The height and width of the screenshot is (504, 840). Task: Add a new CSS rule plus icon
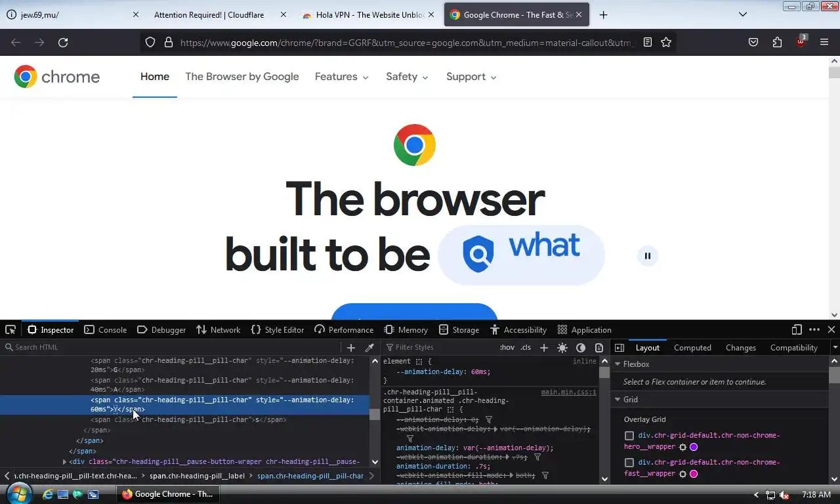pos(543,347)
